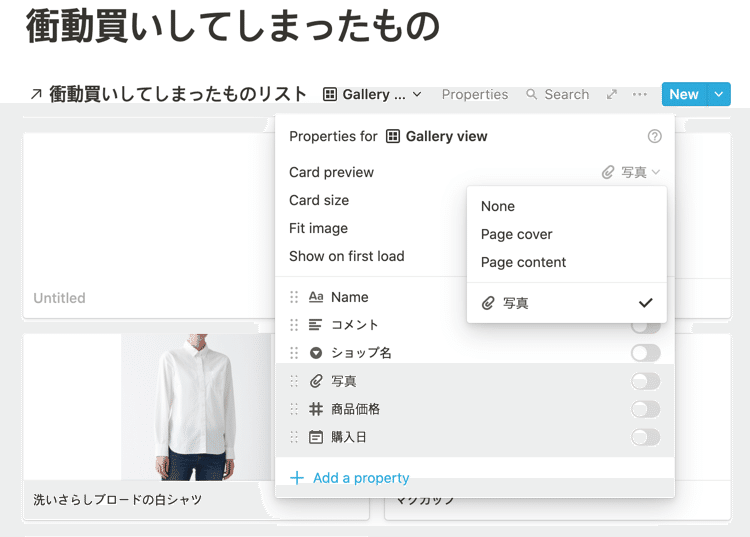This screenshot has width=750, height=537.
Task: Select None for card preview
Action: tap(566, 207)
